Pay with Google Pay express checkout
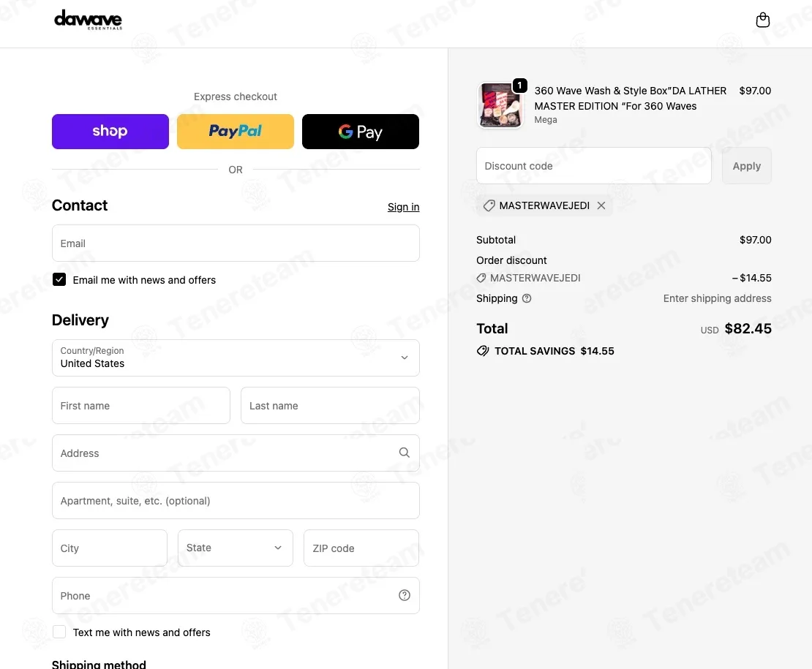The image size is (812, 669). [x=361, y=132]
